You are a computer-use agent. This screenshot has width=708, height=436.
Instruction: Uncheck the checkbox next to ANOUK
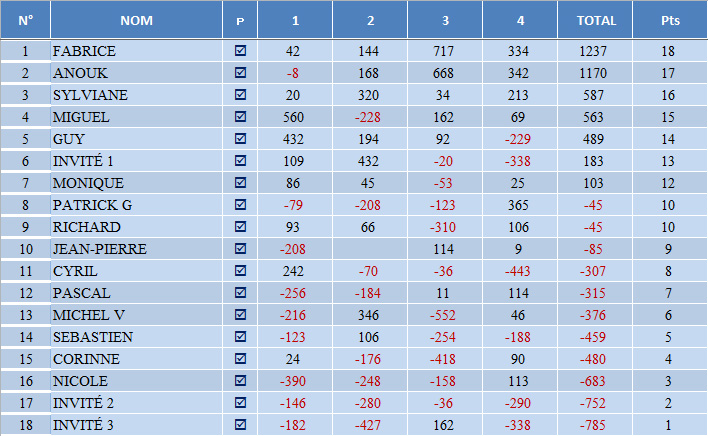click(x=240, y=72)
